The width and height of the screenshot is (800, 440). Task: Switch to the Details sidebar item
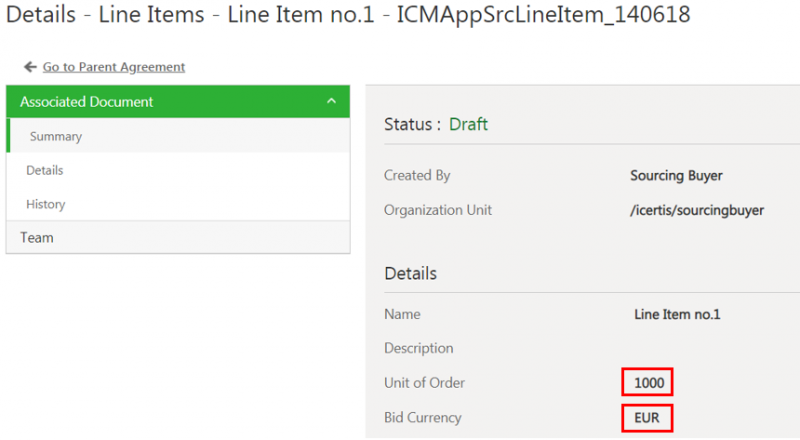(45, 170)
